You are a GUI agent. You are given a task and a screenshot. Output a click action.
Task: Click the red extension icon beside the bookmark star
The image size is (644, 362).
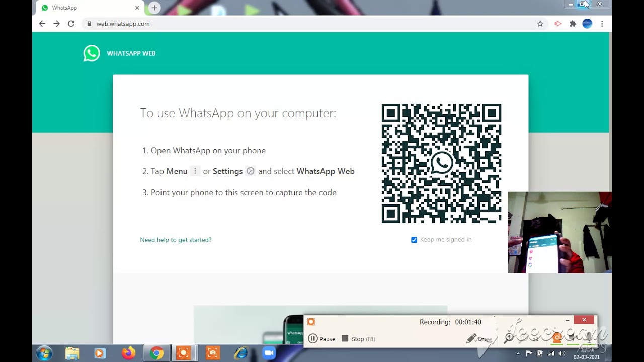point(558,24)
